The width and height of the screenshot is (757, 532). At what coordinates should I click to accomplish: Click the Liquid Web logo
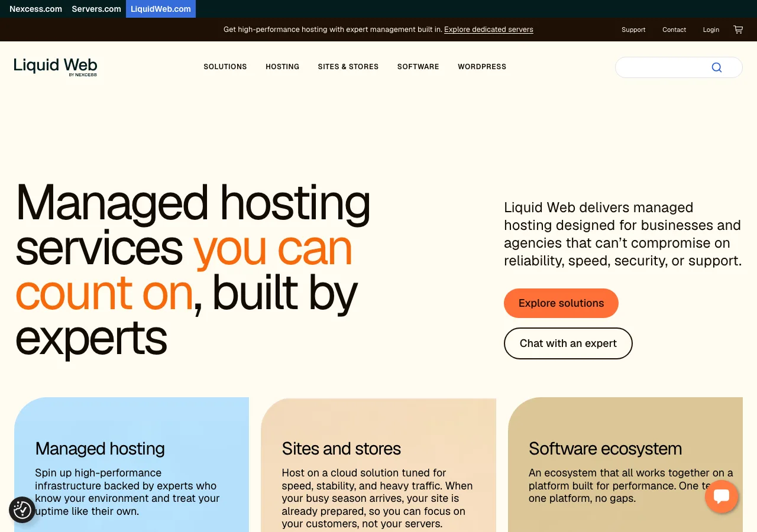point(56,67)
